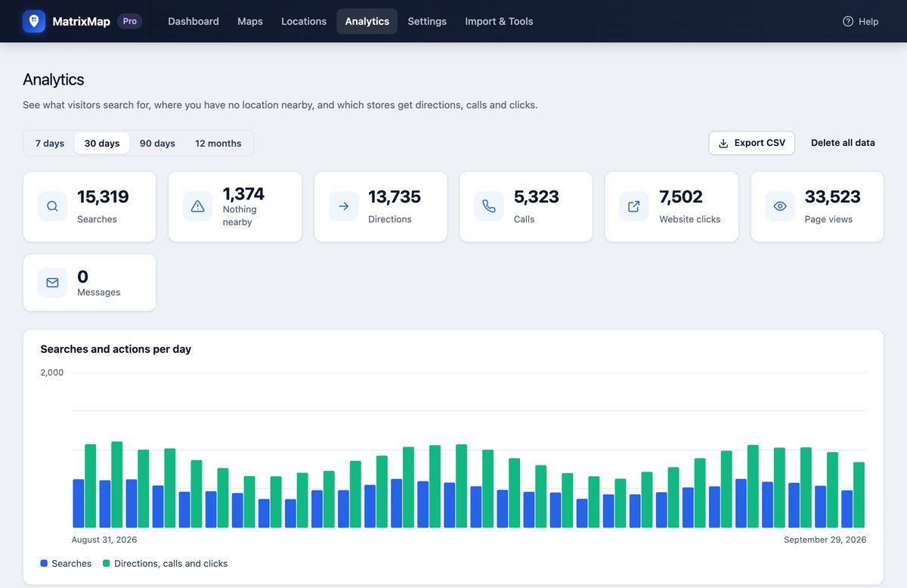
Task: Click the 15,319 searches value
Action: [x=103, y=197]
